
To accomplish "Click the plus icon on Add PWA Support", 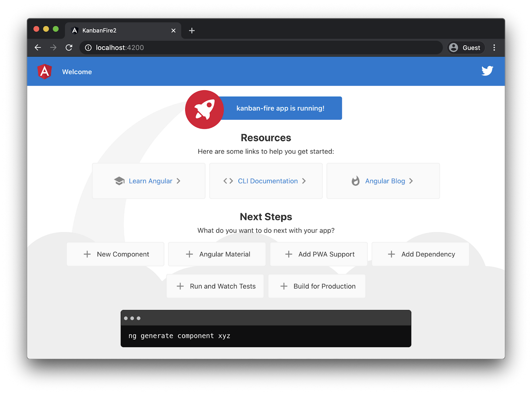I will point(289,254).
